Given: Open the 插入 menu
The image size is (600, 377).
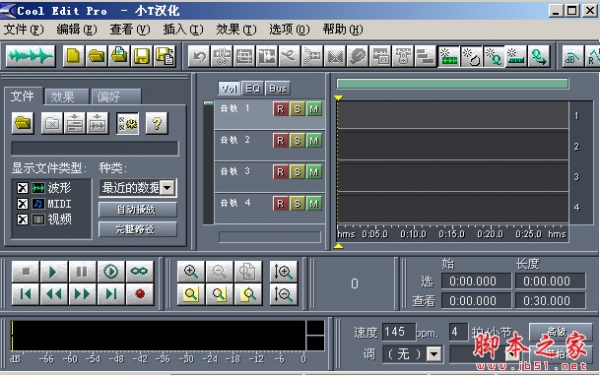Looking at the screenshot, I should point(183,29).
